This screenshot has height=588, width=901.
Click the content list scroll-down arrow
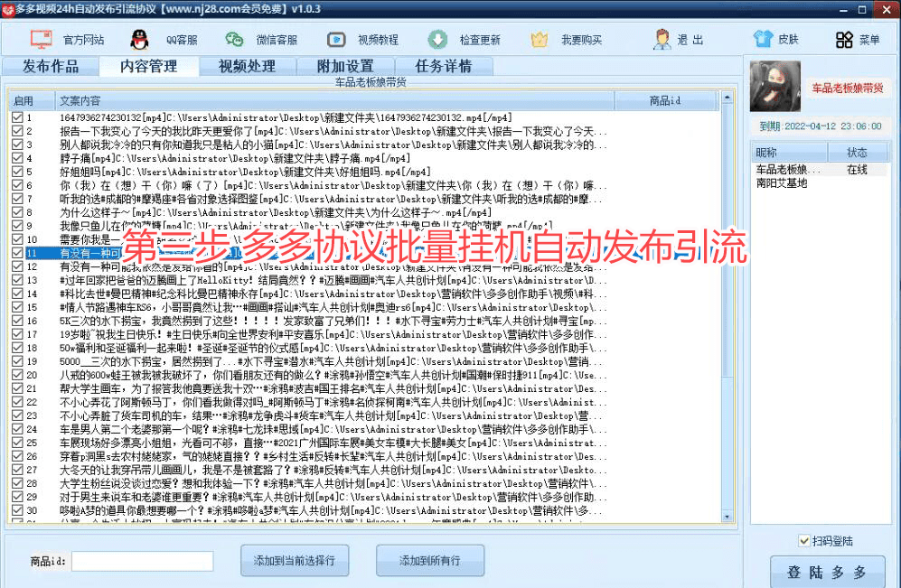tap(727, 517)
